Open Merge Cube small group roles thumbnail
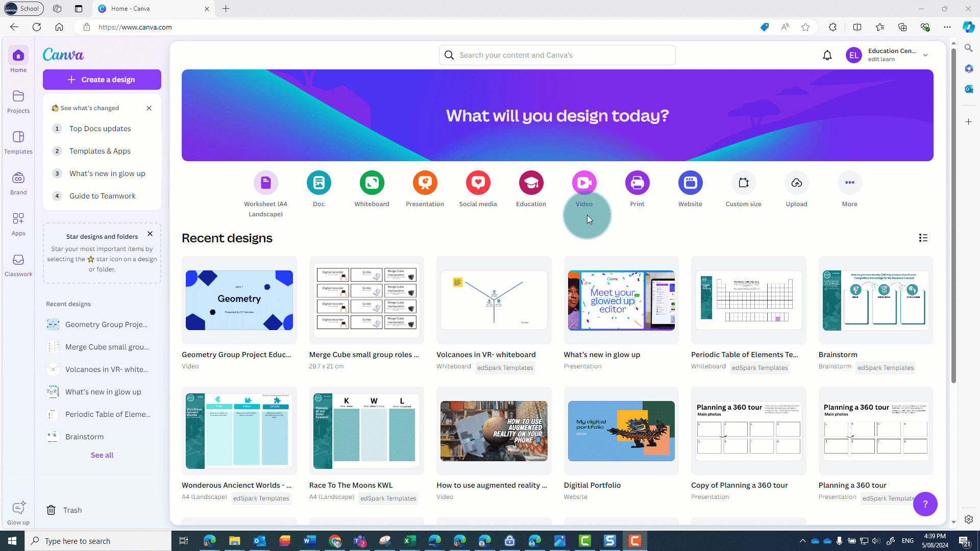The width and height of the screenshot is (980, 551). pyautogui.click(x=366, y=300)
